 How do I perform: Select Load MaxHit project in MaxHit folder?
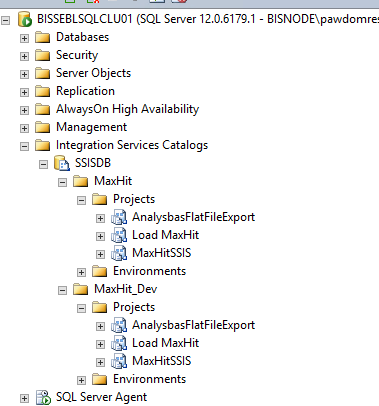pos(165,235)
